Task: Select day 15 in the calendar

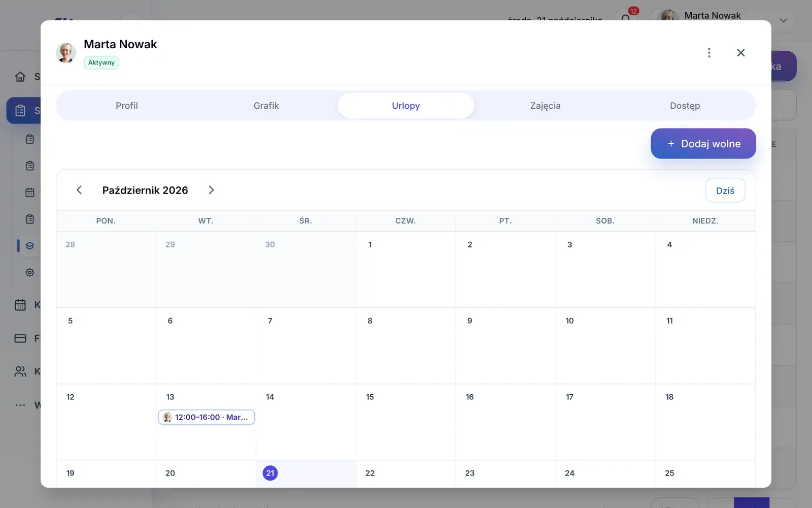Action: 405,422
